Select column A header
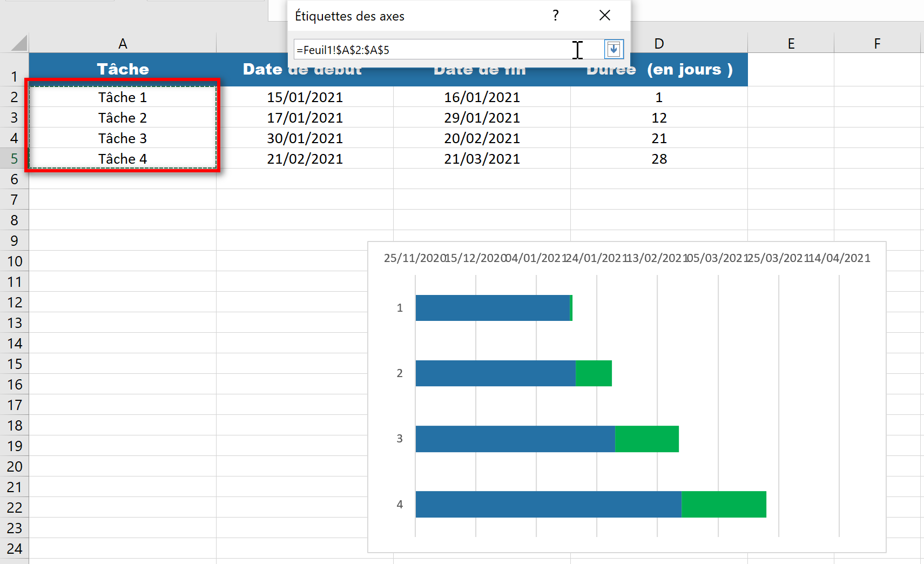The height and width of the screenshot is (564, 924). pyautogui.click(x=123, y=43)
